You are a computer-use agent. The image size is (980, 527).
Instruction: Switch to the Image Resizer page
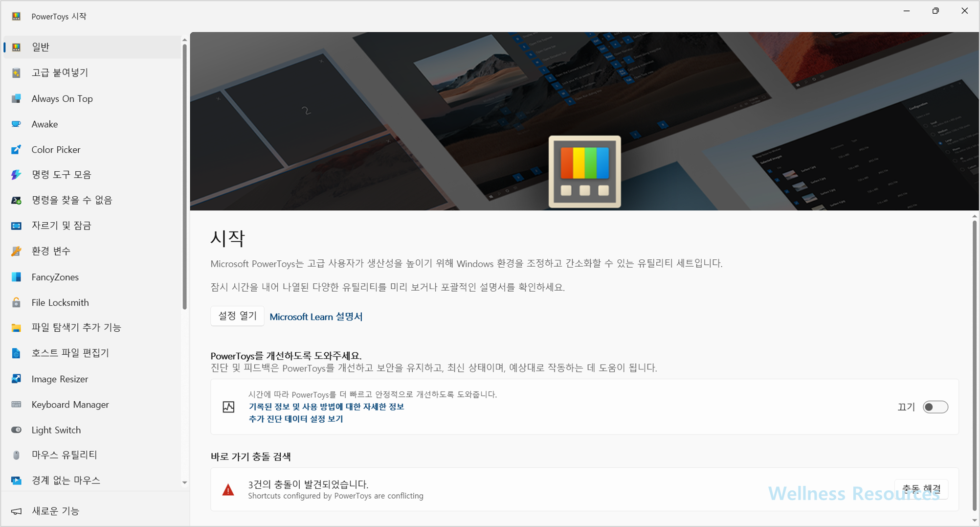coord(92,379)
